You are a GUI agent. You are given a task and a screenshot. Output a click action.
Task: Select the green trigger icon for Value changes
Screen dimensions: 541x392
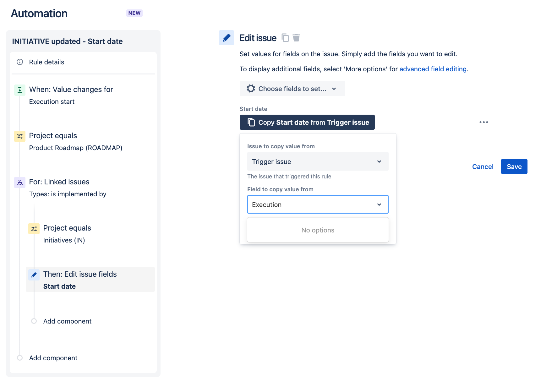click(20, 90)
